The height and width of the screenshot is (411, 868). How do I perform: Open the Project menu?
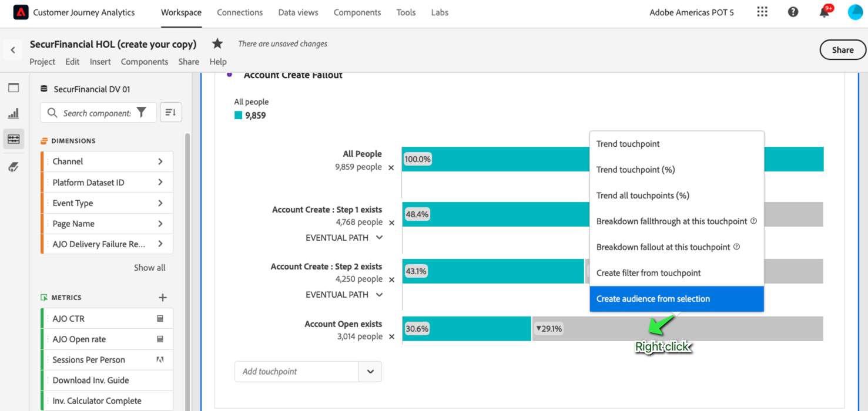pos(42,62)
